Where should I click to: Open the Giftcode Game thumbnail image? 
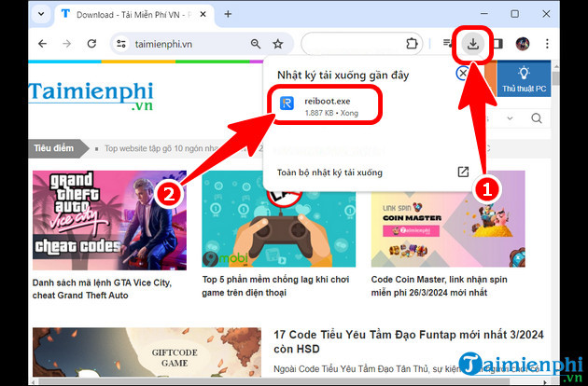tap(147, 352)
